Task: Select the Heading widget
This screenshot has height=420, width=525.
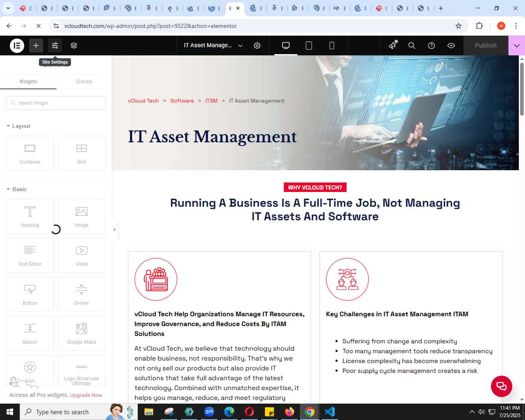Action: click(30, 216)
